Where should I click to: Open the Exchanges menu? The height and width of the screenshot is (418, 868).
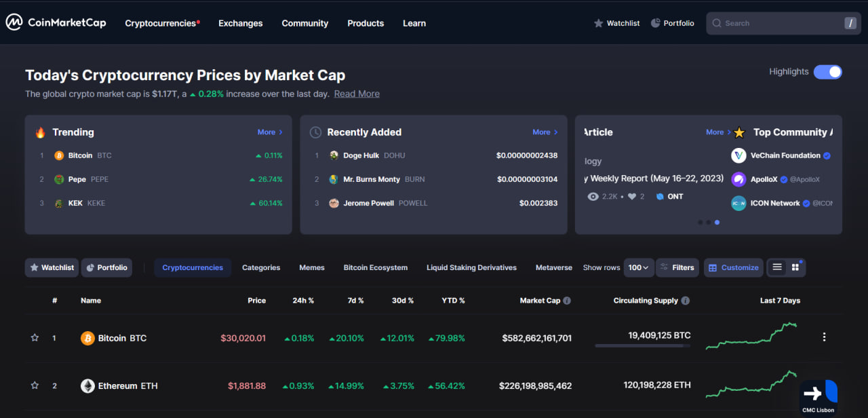(x=240, y=23)
